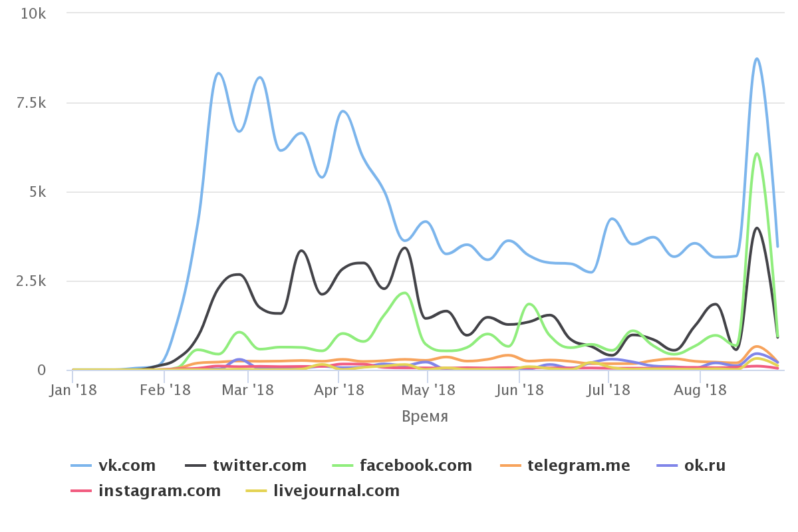This screenshot has height=532, width=798.
Task: Click the green facebook.com peak in late August
Action: click(757, 154)
